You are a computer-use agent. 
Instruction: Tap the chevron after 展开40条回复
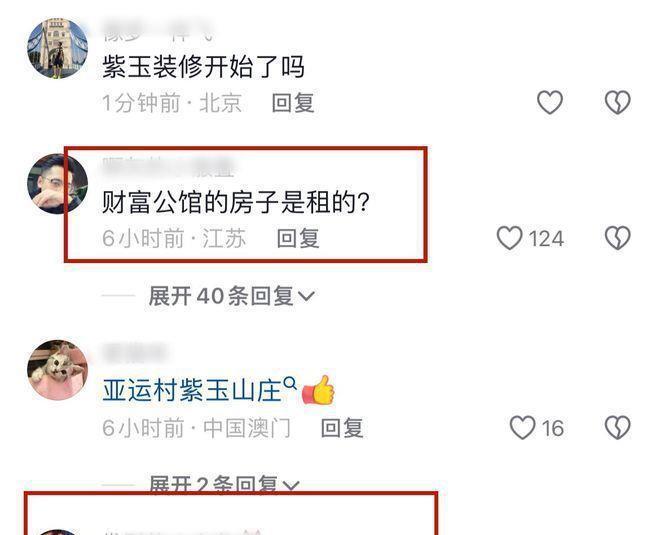point(306,296)
